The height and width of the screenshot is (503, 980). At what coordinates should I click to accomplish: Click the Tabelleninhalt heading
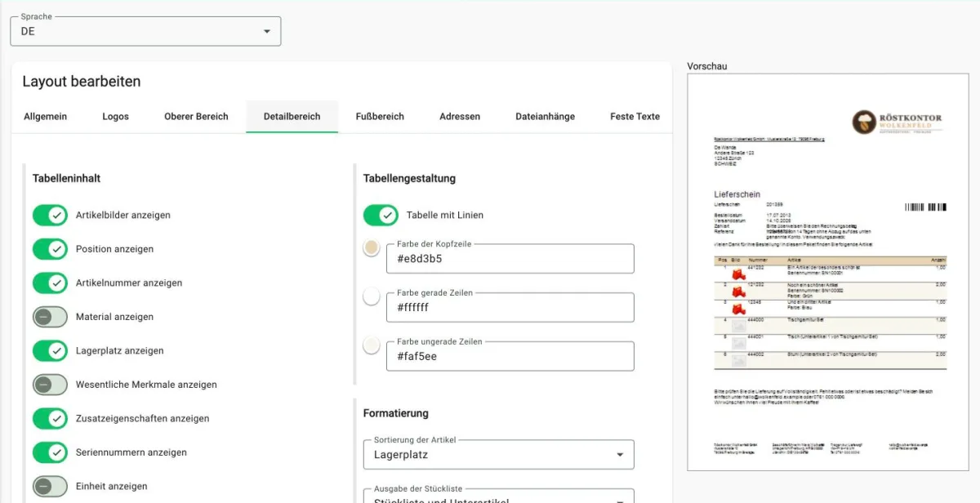pyautogui.click(x=66, y=178)
